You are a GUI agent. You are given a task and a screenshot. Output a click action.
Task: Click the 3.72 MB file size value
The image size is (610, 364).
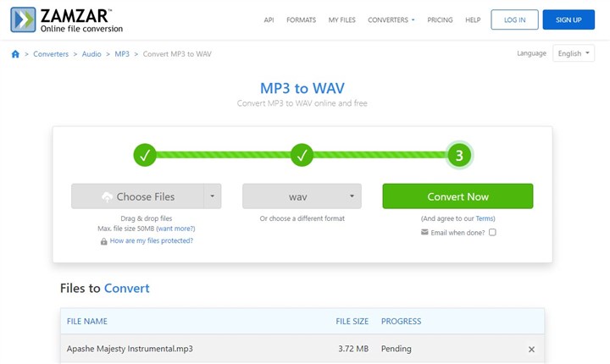coord(353,349)
